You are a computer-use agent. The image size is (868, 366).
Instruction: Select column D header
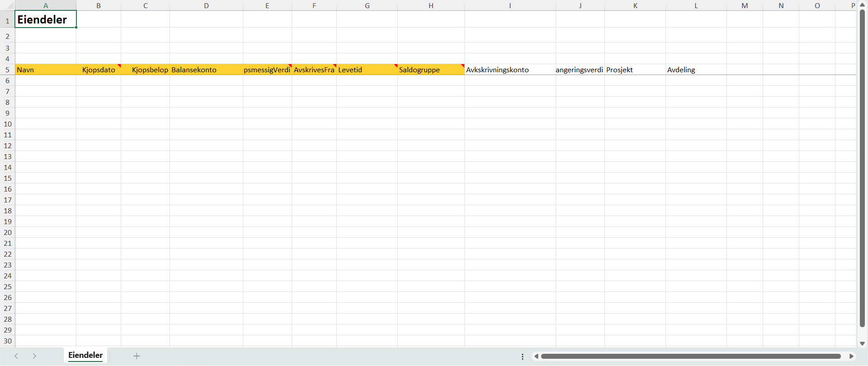pyautogui.click(x=206, y=5)
